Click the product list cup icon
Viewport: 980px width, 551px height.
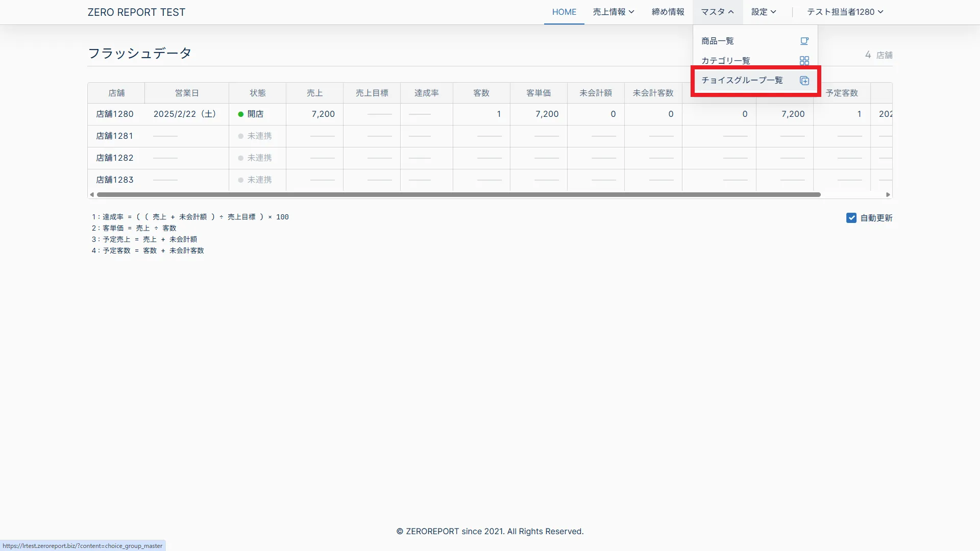[804, 41]
